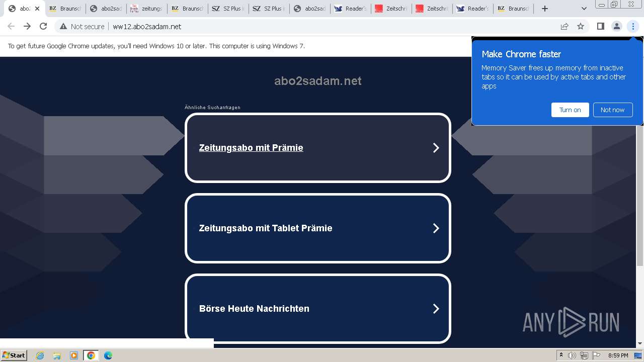Viewport: 644px width, 362px height.
Task: Click the Chrome taskbar icon
Action: [91, 355]
